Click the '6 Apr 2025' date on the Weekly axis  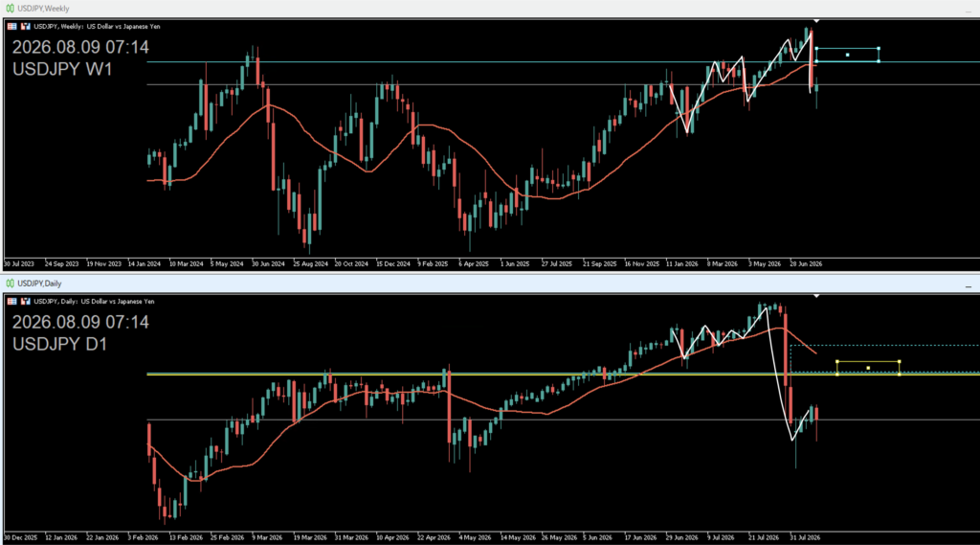click(x=474, y=264)
